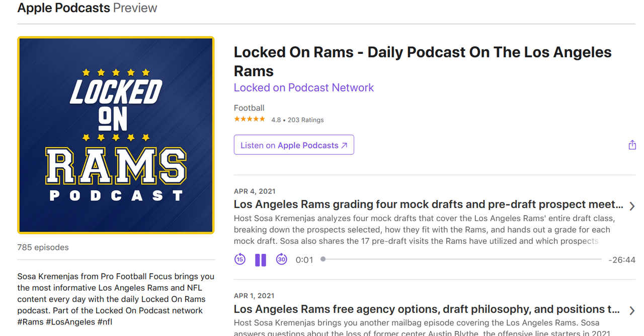Open the Locked on Podcast Network link
This screenshot has width=644, height=336.
click(304, 88)
